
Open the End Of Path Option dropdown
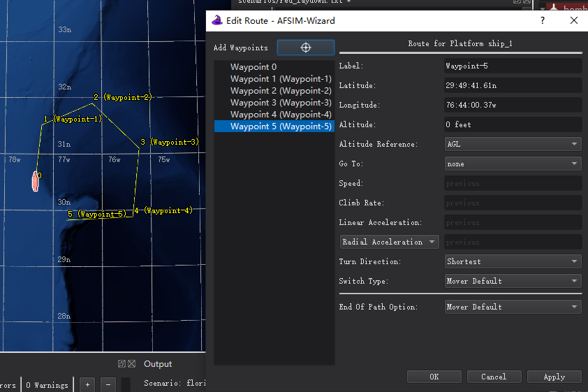(513, 307)
